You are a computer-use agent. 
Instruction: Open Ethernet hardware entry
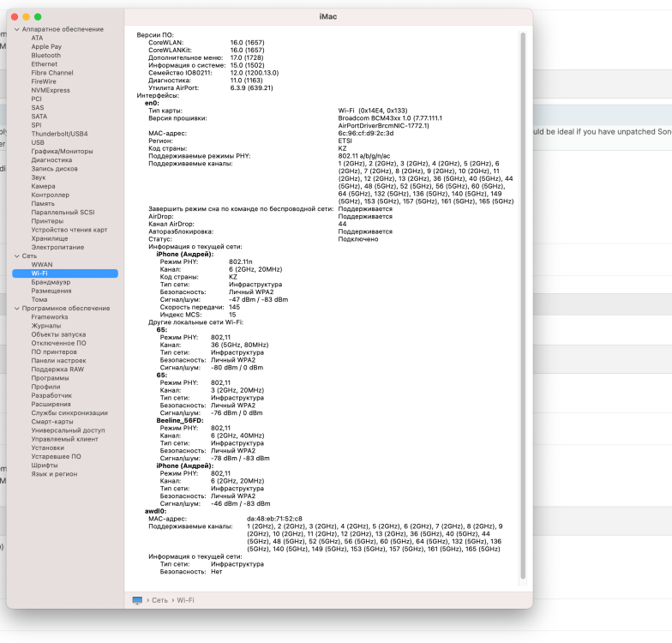coord(45,64)
